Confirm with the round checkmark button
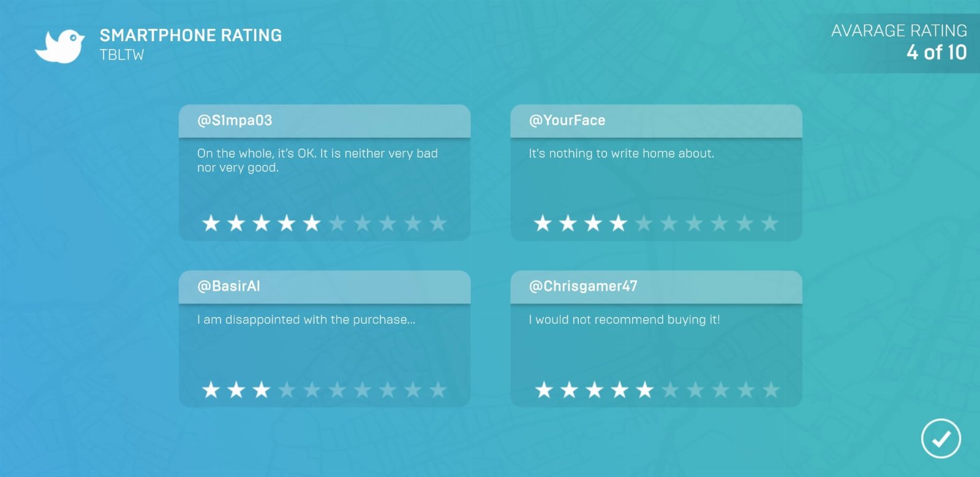The width and height of the screenshot is (980, 477). point(941,438)
